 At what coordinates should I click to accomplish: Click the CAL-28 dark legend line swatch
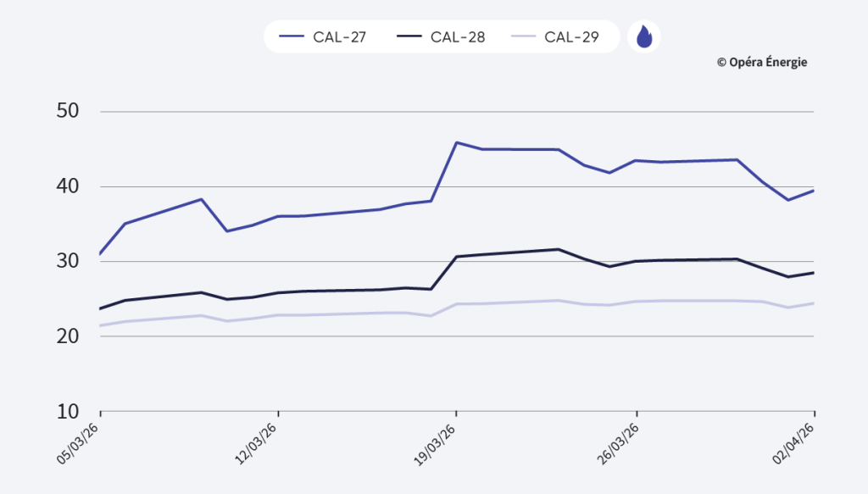409,37
